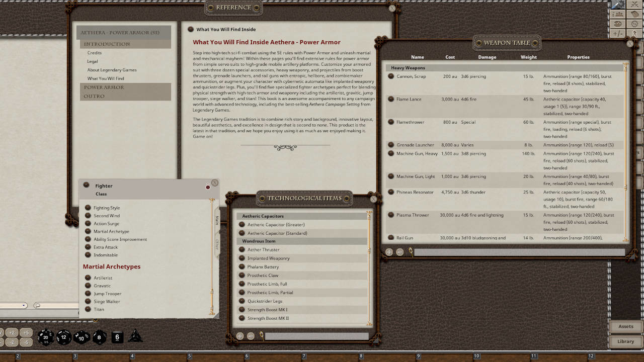Click the speech bubble icon near the chat bar
The width and height of the screenshot is (644, 362).
pyautogui.click(x=37, y=305)
